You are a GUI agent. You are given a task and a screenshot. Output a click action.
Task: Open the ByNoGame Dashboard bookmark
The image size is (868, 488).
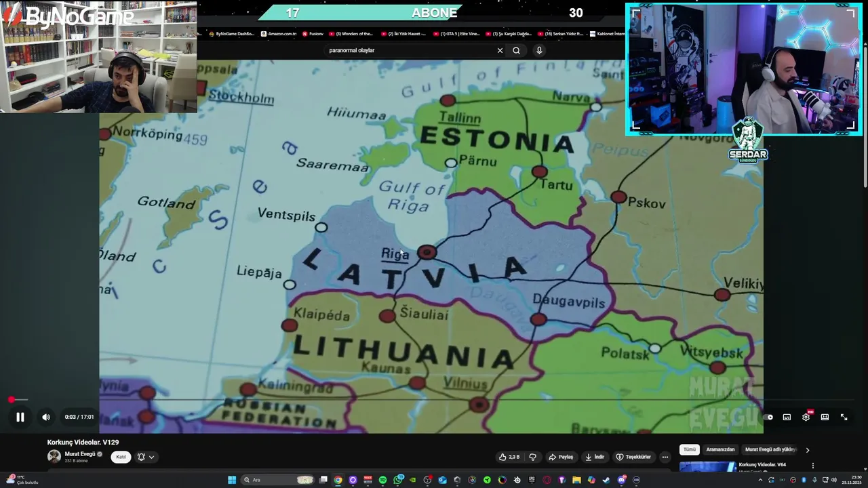pyautogui.click(x=231, y=34)
